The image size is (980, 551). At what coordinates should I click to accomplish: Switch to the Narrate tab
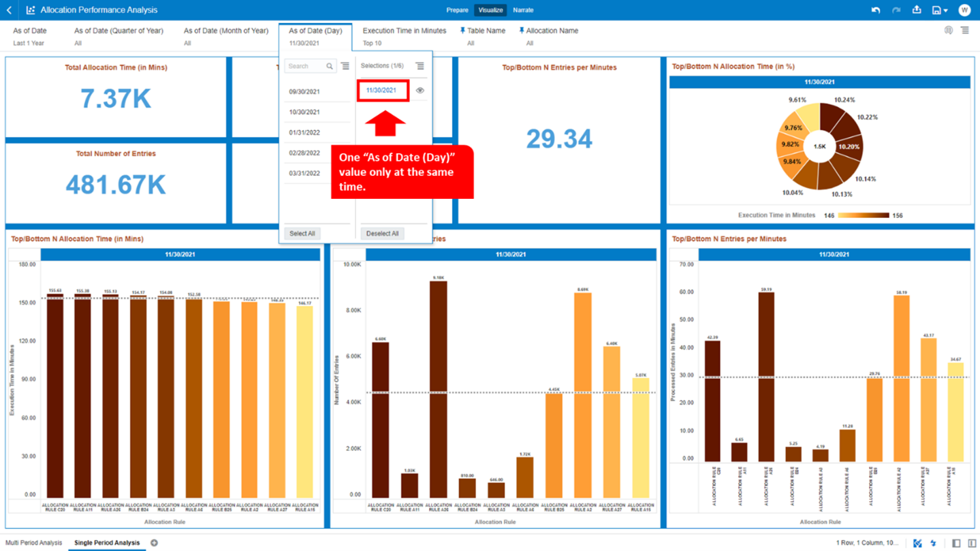(x=523, y=10)
